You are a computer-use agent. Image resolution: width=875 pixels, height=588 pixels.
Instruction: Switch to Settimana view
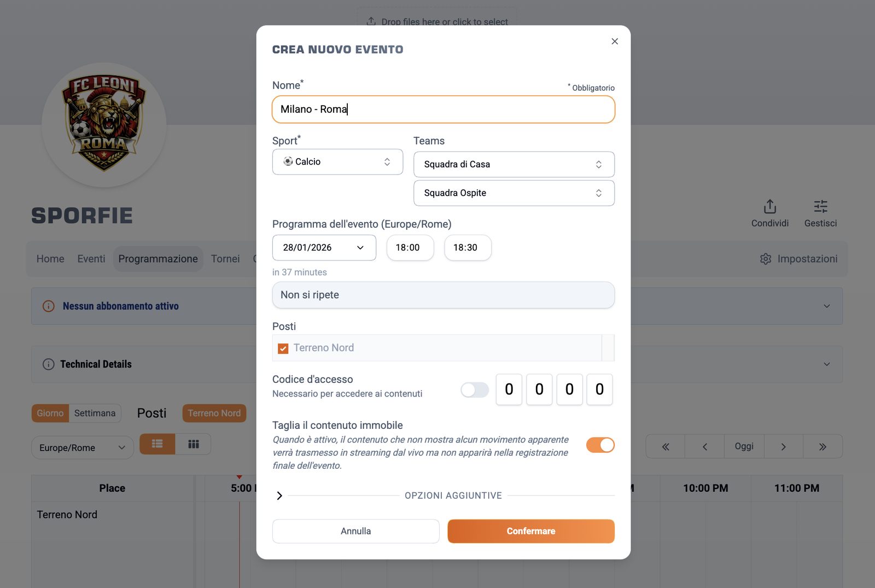(x=95, y=414)
